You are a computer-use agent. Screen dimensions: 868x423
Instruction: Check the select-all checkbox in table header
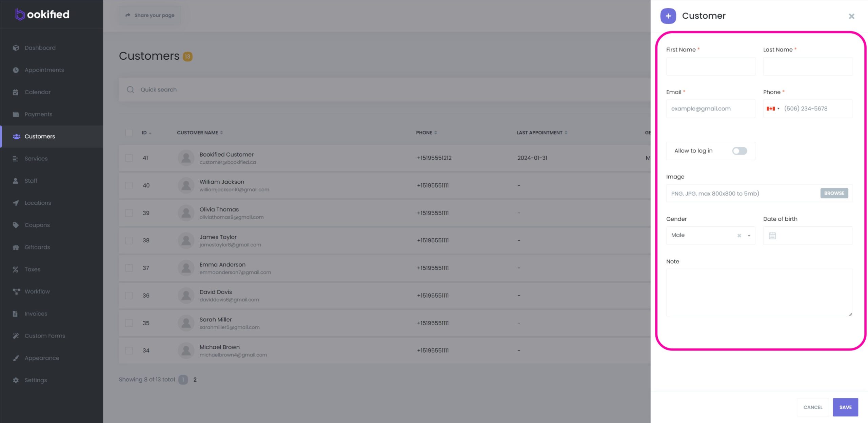(129, 133)
